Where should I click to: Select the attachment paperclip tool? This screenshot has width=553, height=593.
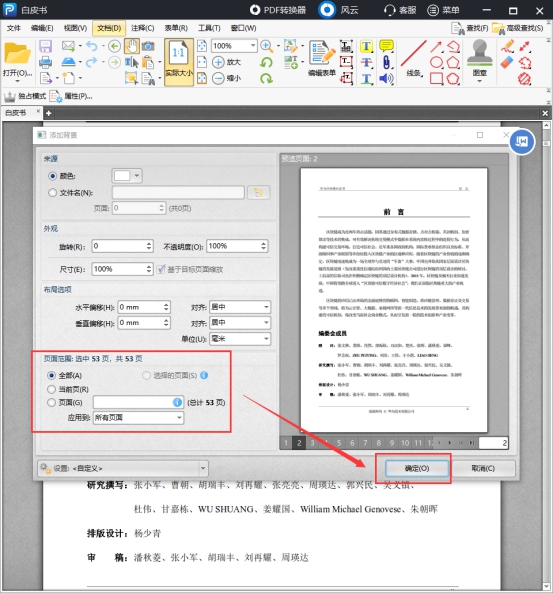pyautogui.click(x=386, y=62)
